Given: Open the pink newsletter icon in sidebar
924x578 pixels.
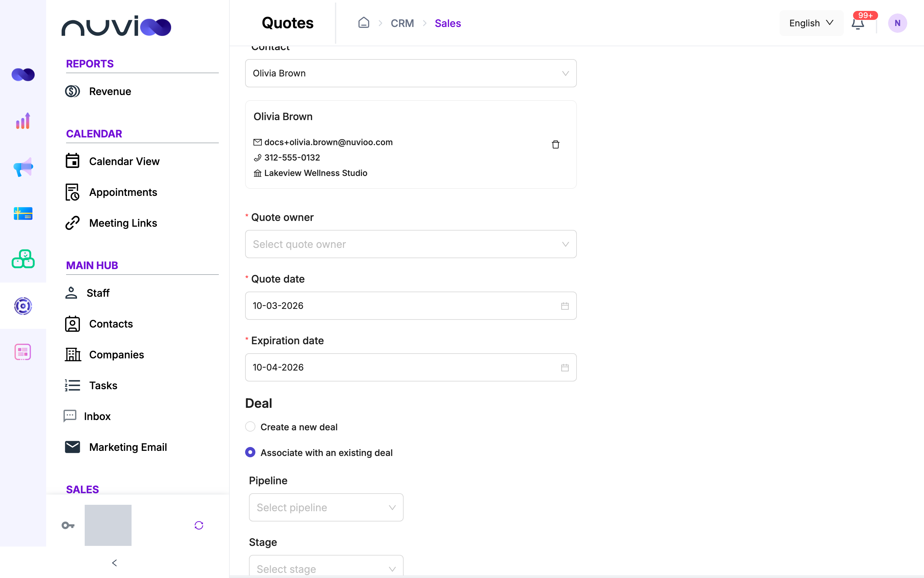Looking at the screenshot, I should point(23,352).
